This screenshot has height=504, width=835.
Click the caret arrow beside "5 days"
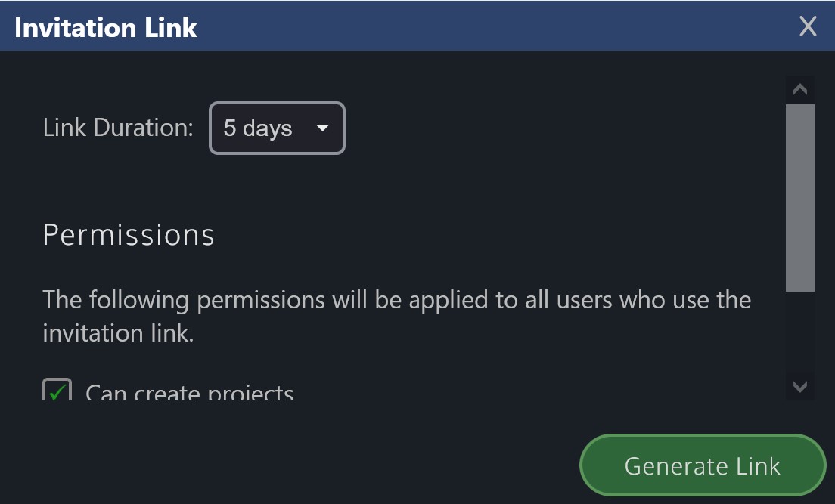tap(322, 128)
